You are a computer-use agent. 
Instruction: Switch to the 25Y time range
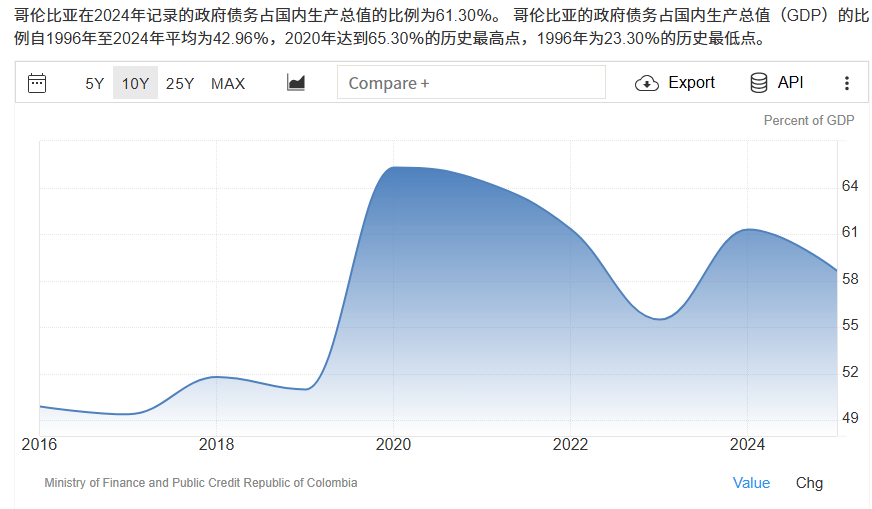[180, 83]
